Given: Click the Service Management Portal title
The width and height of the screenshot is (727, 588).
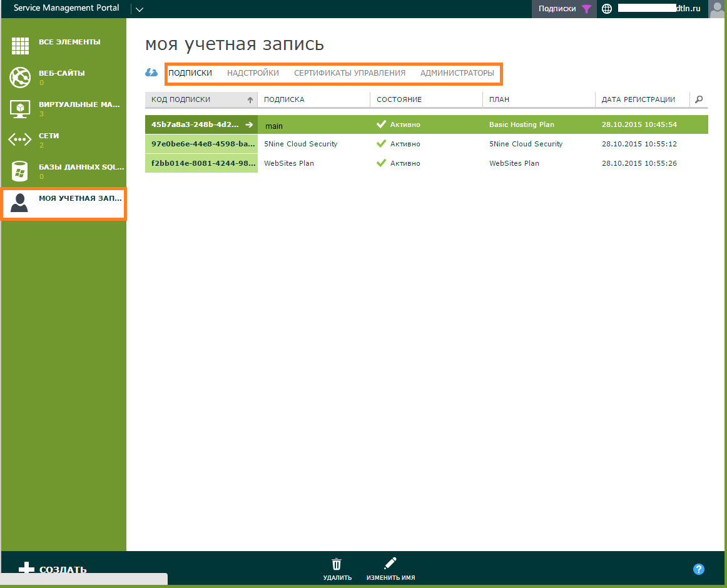Looking at the screenshot, I should click(x=66, y=8).
